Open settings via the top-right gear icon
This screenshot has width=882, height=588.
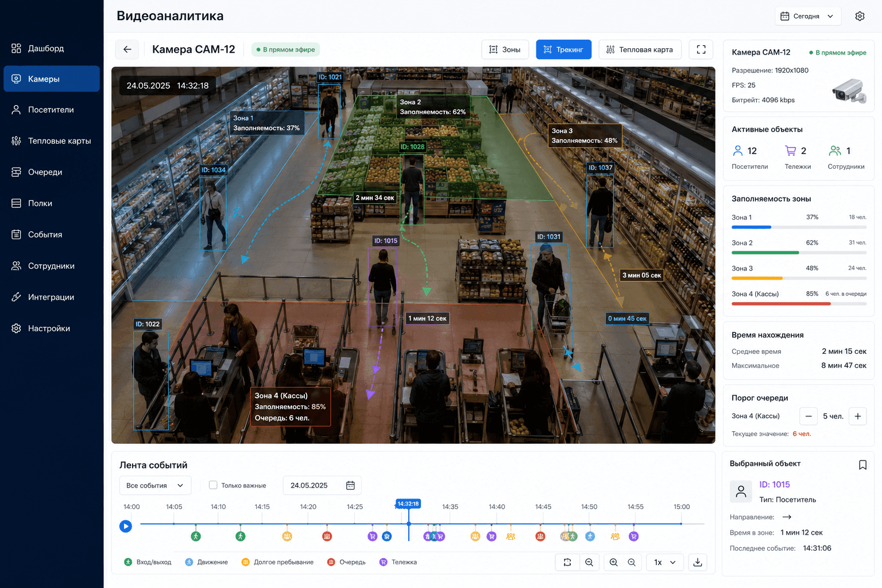[860, 16]
